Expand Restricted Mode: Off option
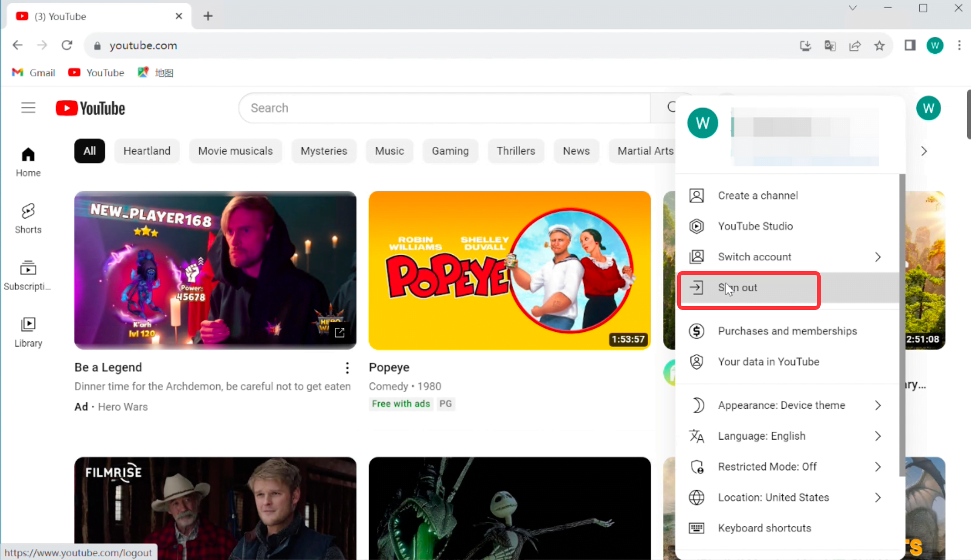Image resolution: width=971 pixels, height=560 pixels. click(x=787, y=467)
